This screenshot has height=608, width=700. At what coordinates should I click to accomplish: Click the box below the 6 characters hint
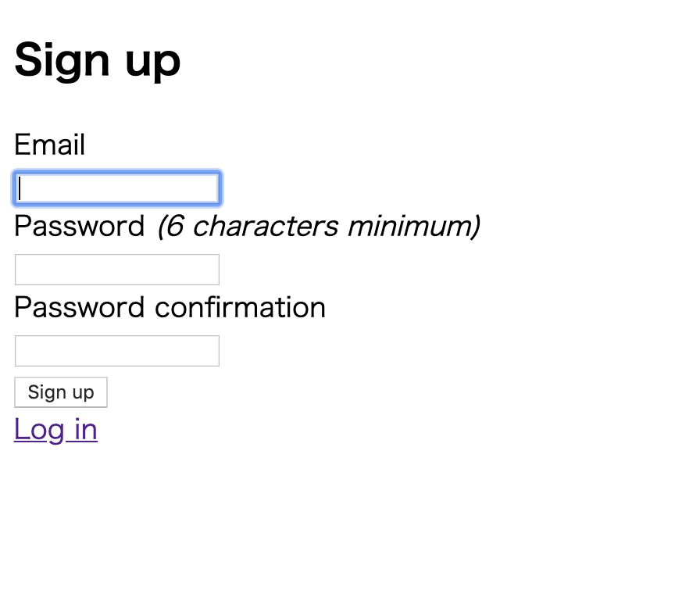117,270
